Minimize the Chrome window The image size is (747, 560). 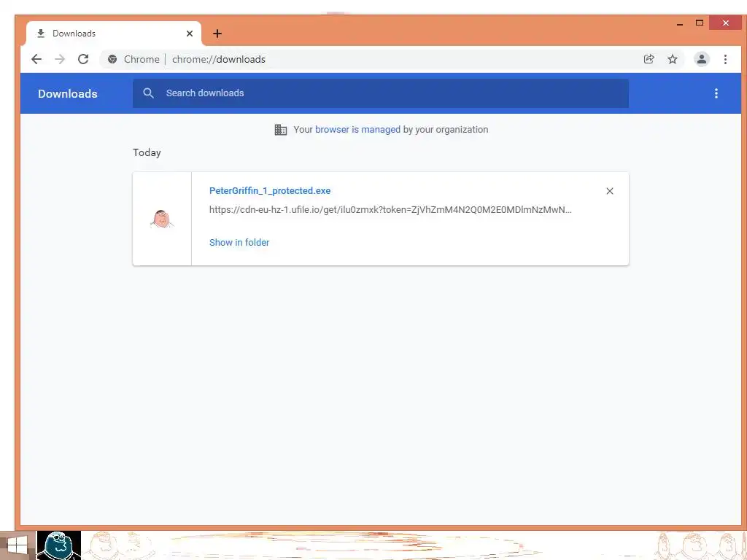click(680, 23)
